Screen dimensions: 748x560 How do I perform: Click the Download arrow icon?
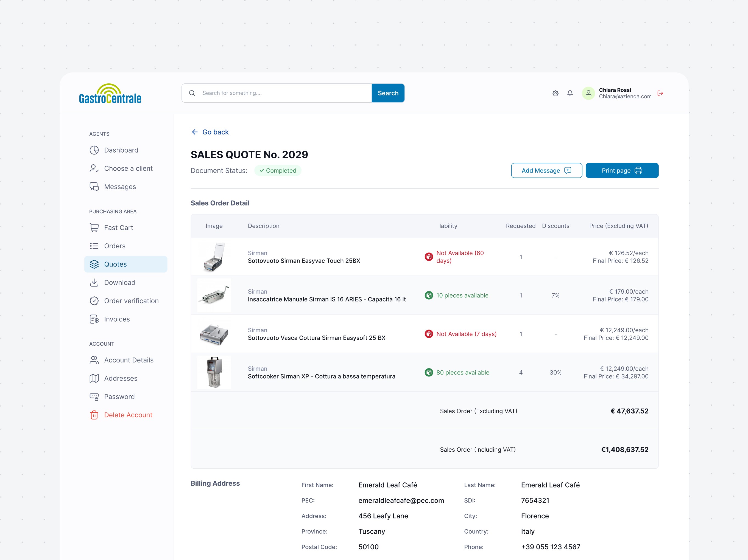pyautogui.click(x=94, y=283)
